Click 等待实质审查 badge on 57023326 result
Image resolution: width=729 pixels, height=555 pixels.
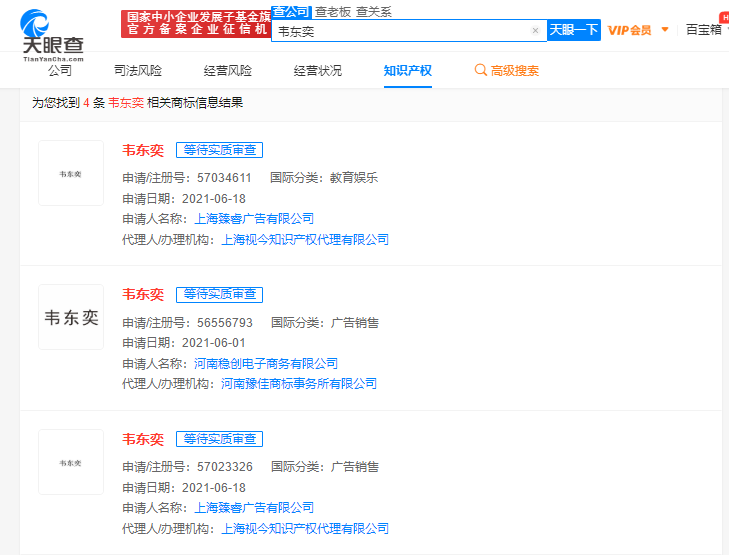coord(219,439)
